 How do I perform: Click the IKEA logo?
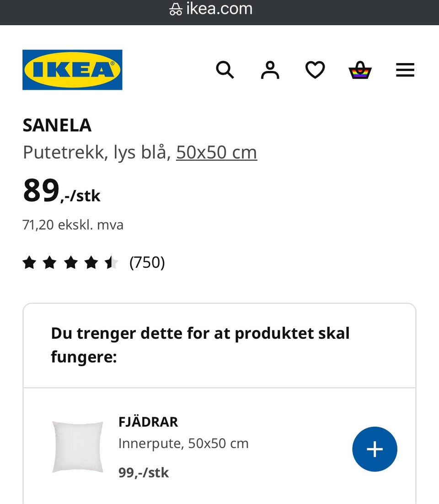pos(72,70)
